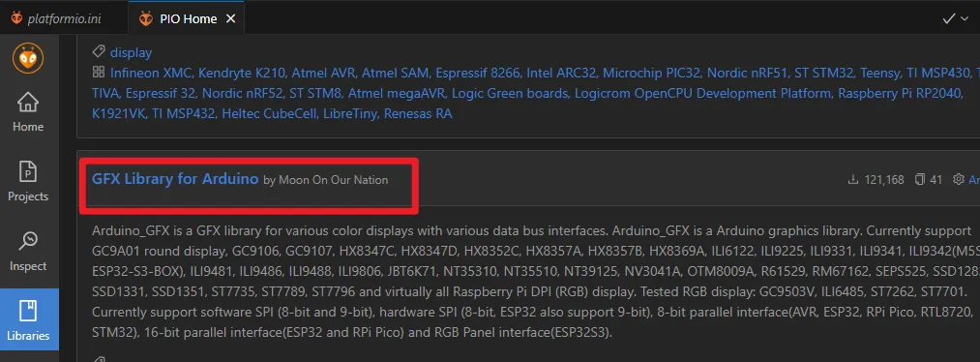
Task: Open GFX Library for Arduino link
Action: pyautogui.click(x=175, y=179)
